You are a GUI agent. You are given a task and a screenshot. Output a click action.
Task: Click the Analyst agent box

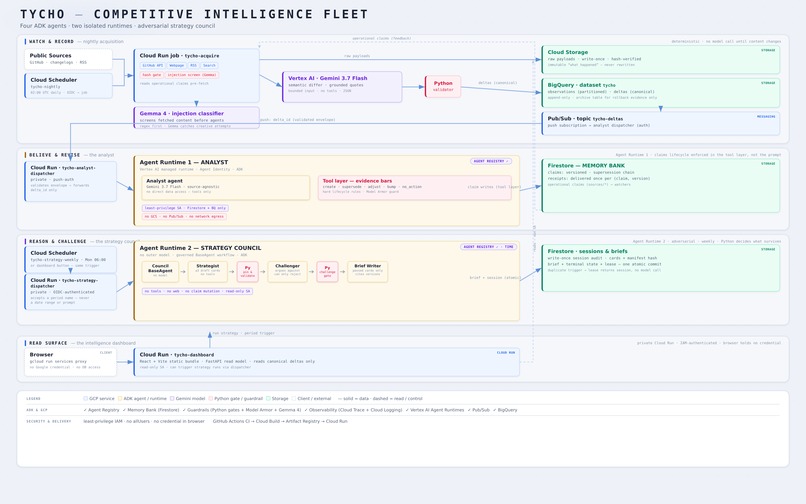point(226,188)
